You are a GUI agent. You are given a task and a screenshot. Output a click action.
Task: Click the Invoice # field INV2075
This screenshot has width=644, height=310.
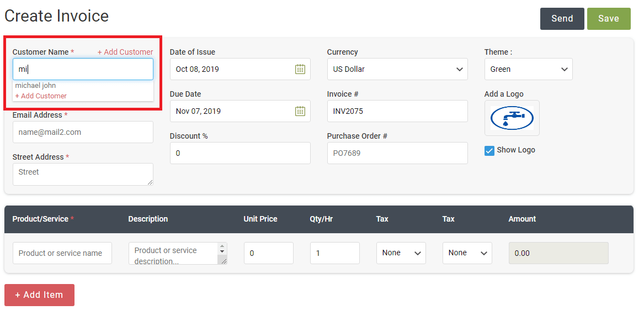click(x=397, y=111)
